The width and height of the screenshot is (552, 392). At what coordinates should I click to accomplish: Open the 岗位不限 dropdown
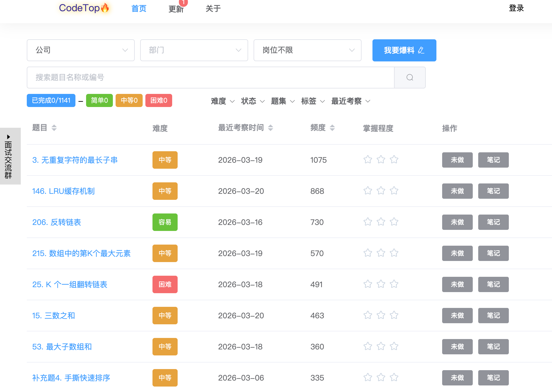pos(307,50)
